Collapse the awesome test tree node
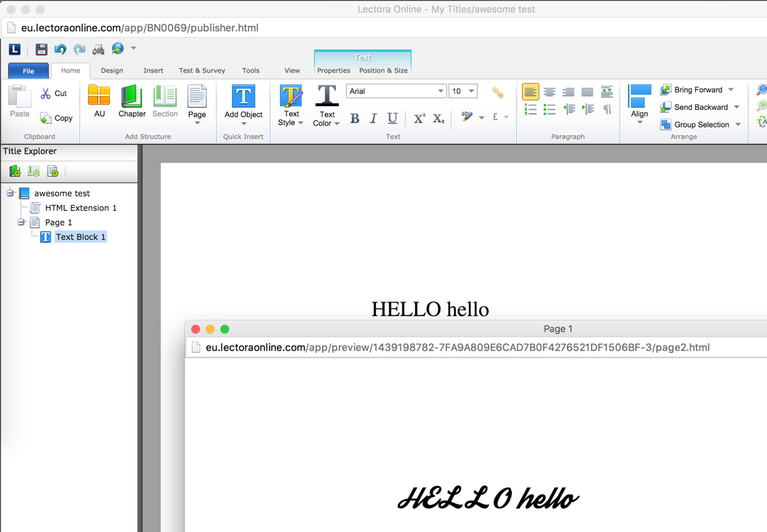This screenshot has width=767, height=532. 9,193
